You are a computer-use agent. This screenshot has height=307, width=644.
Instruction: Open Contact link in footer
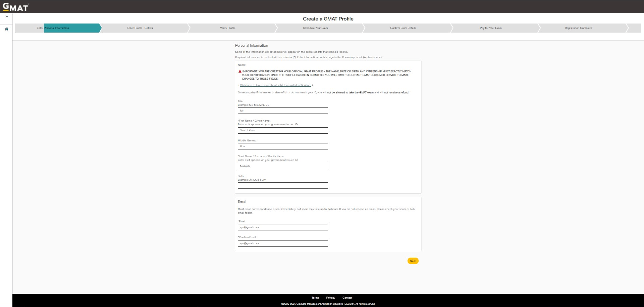[x=347, y=298]
